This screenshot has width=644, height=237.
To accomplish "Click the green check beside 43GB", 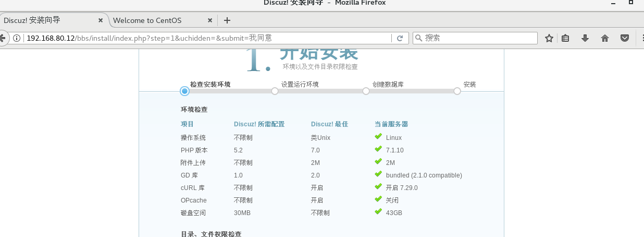I will (x=378, y=212).
